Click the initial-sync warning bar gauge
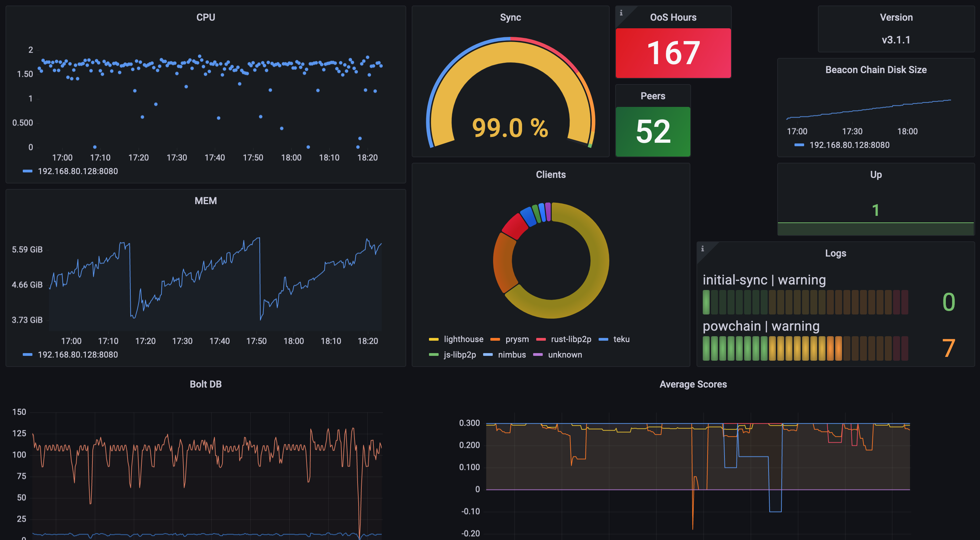This screenshot has height=540, width=980. click(805, 302)
